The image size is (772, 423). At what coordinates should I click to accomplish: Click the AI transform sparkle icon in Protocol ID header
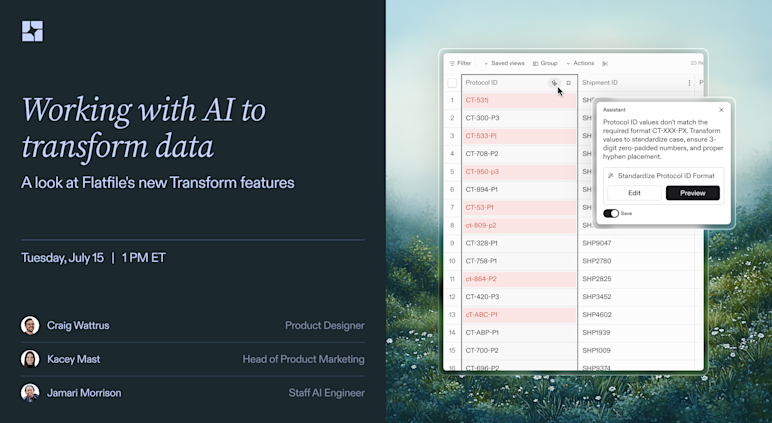click(554, 83)
